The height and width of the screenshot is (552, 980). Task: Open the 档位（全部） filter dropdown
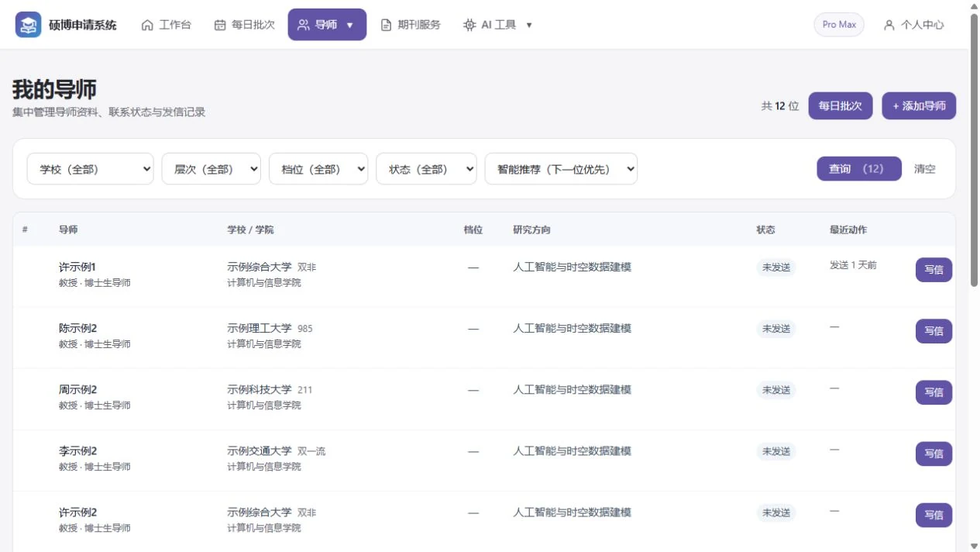tap(318, 169)
